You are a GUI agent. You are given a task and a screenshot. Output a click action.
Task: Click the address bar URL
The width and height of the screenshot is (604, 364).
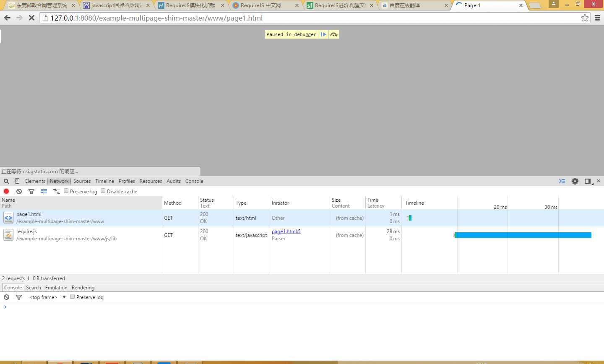156,18
